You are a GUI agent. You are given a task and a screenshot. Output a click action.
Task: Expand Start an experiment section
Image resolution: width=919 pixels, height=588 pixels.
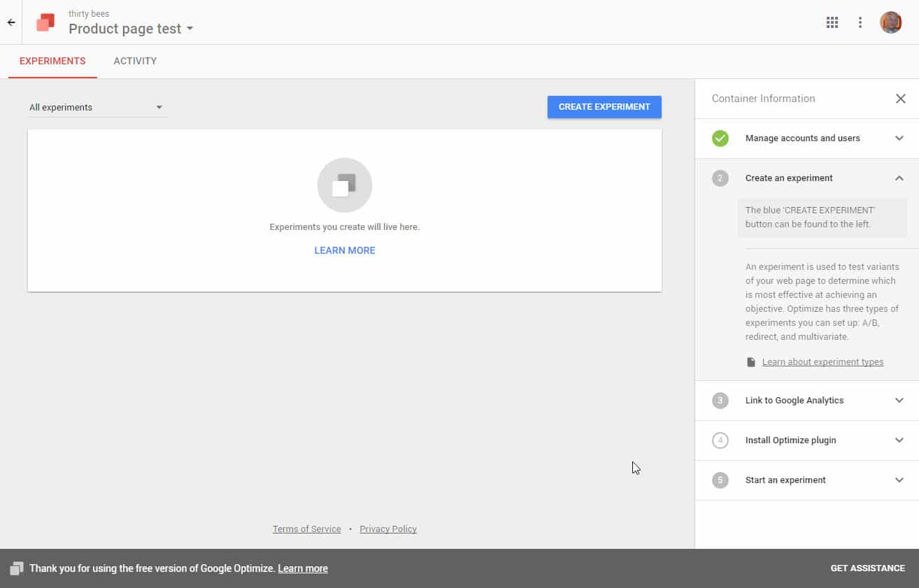[807, 480]
